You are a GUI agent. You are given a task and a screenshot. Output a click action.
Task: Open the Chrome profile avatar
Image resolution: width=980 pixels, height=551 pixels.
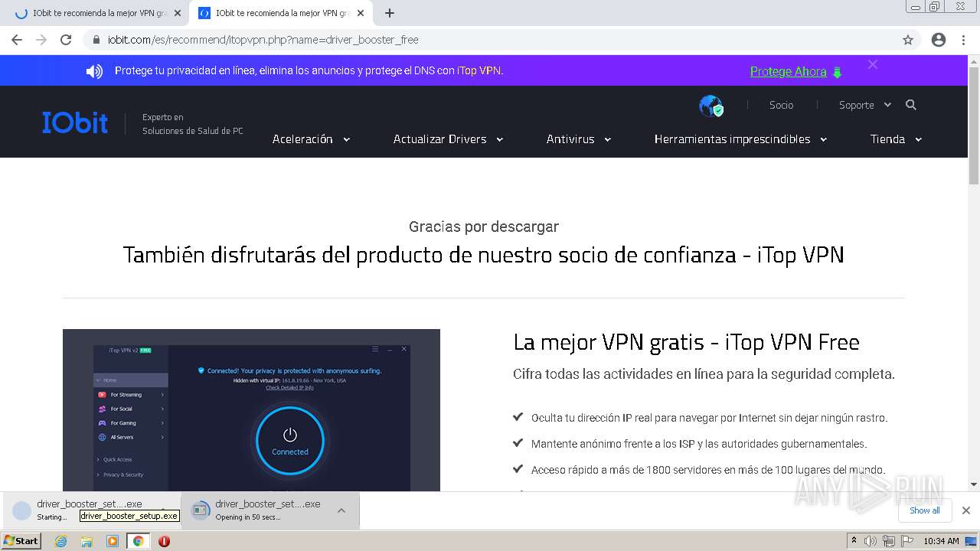tap(939, 40)
